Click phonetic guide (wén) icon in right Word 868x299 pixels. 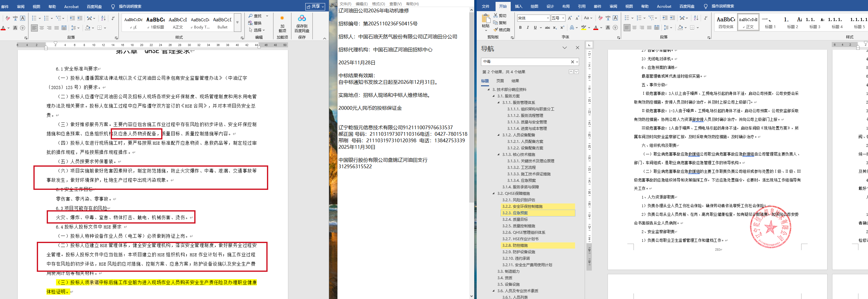tap(608, 18)
